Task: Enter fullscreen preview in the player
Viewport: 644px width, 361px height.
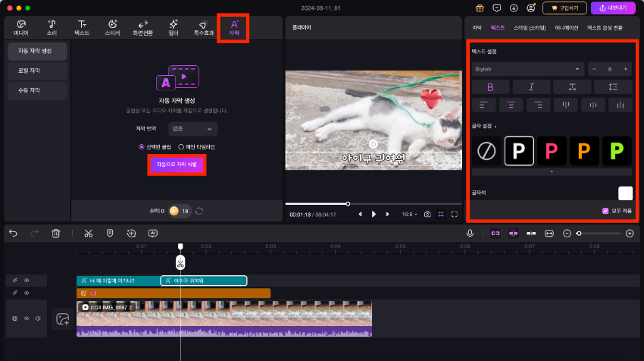Action: (x=455, y=215)
